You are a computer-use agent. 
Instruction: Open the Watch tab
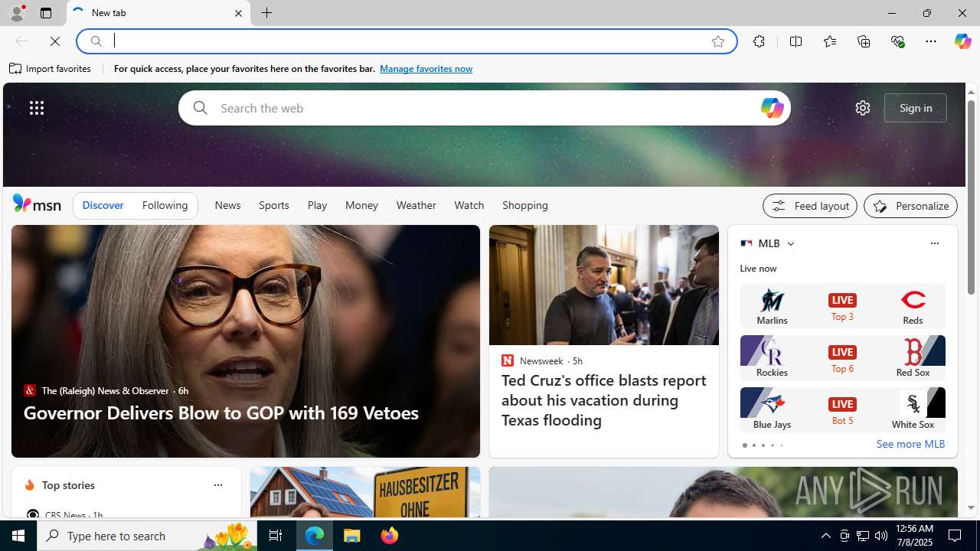pos(469,205)
